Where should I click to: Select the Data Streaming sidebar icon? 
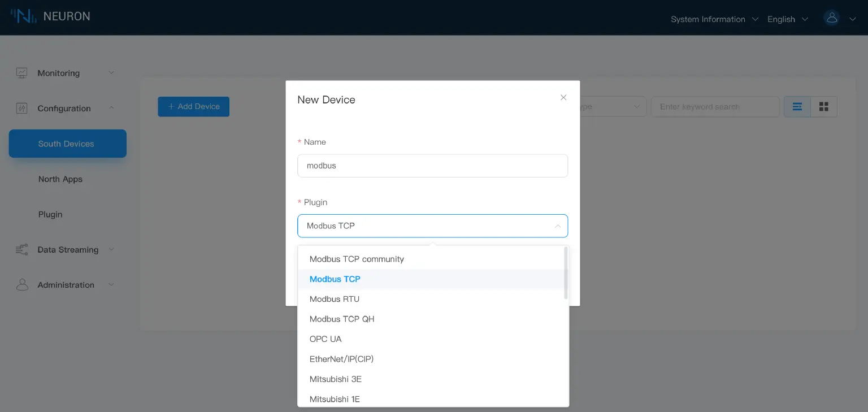click(21, 249)
